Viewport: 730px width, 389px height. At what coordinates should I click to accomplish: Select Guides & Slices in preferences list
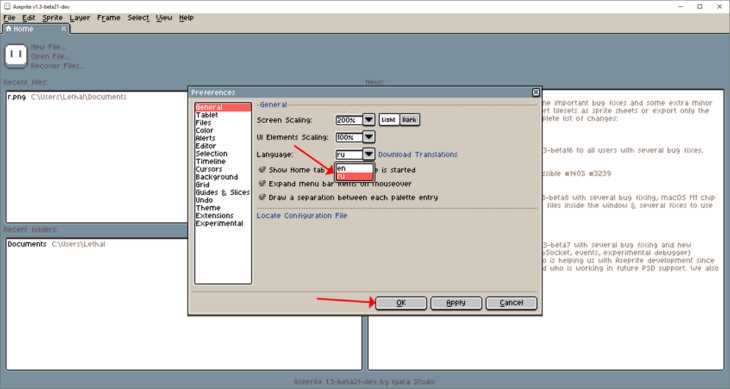(x=223, y=193)
